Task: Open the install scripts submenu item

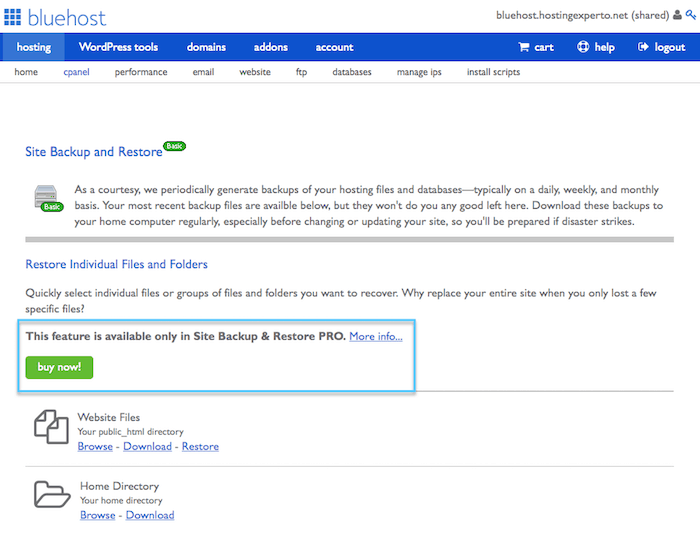Action: [x=493, y=72]
